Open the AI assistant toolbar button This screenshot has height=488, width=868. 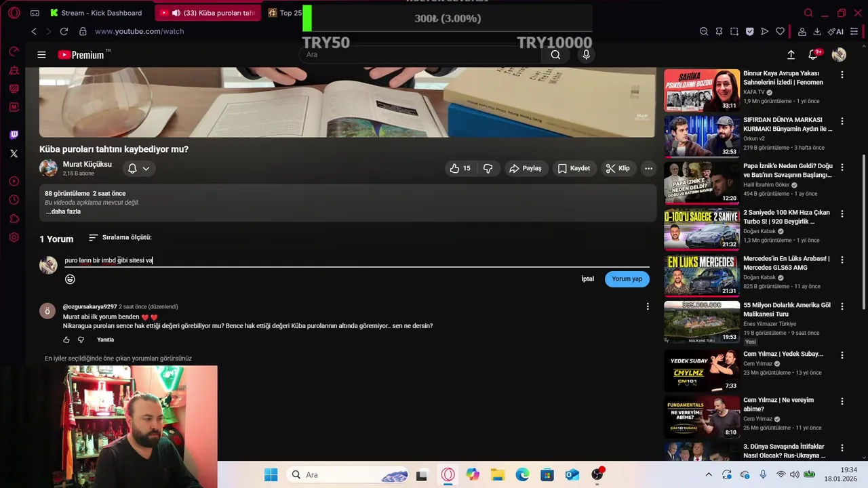pos(835,31)
